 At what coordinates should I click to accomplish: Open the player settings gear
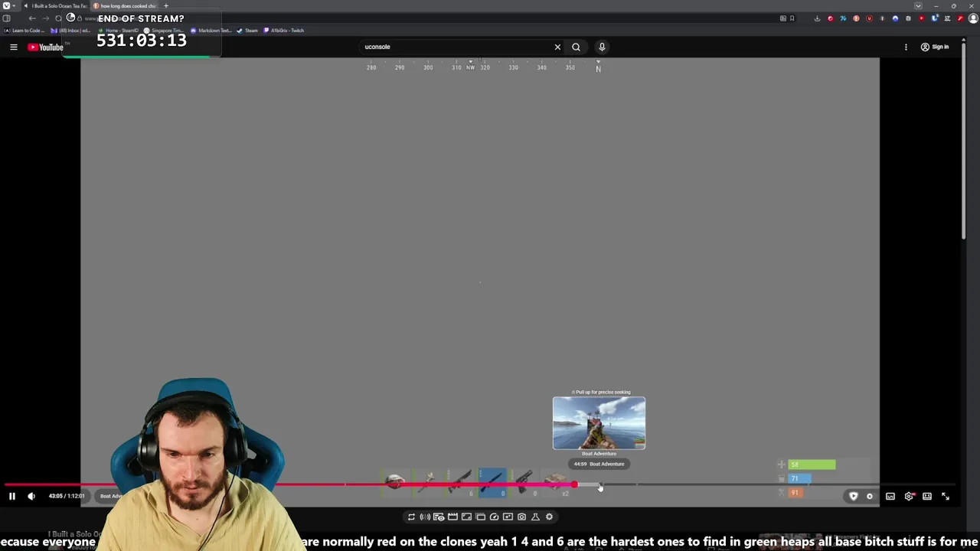coord(909,497)
